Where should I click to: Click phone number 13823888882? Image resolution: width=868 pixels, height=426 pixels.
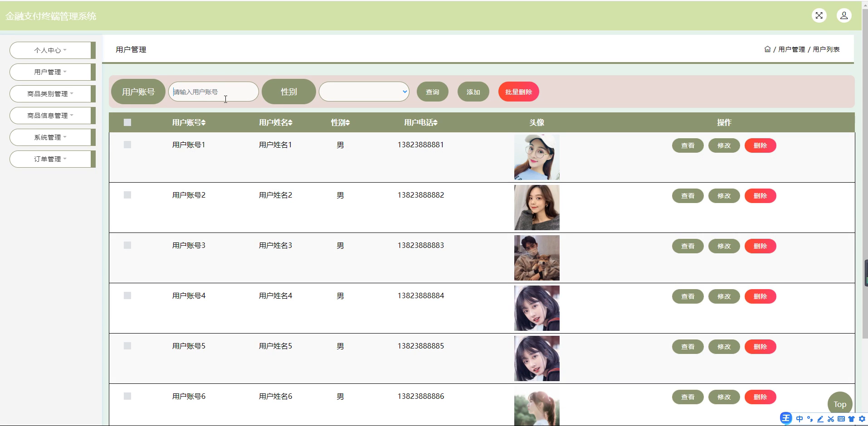(421, 195)
